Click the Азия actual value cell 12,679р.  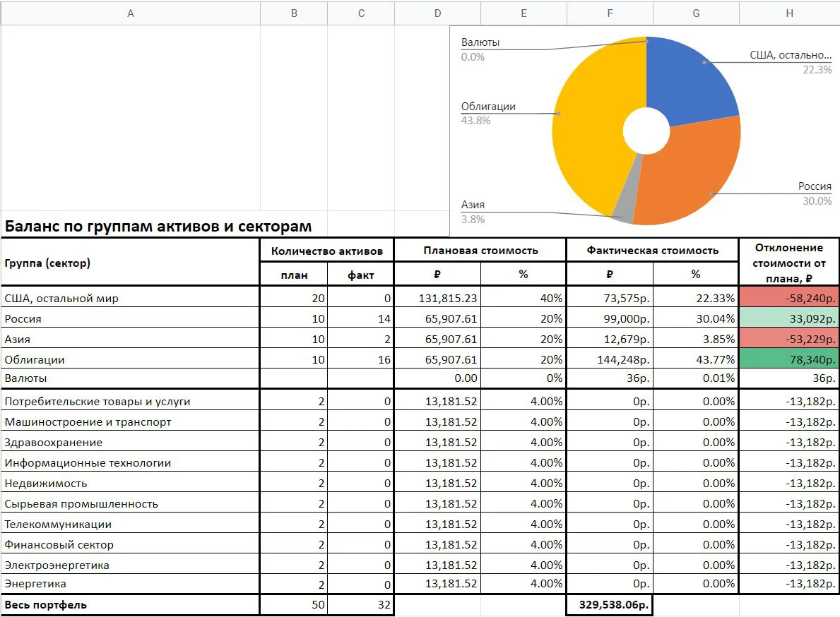(610, 339)
